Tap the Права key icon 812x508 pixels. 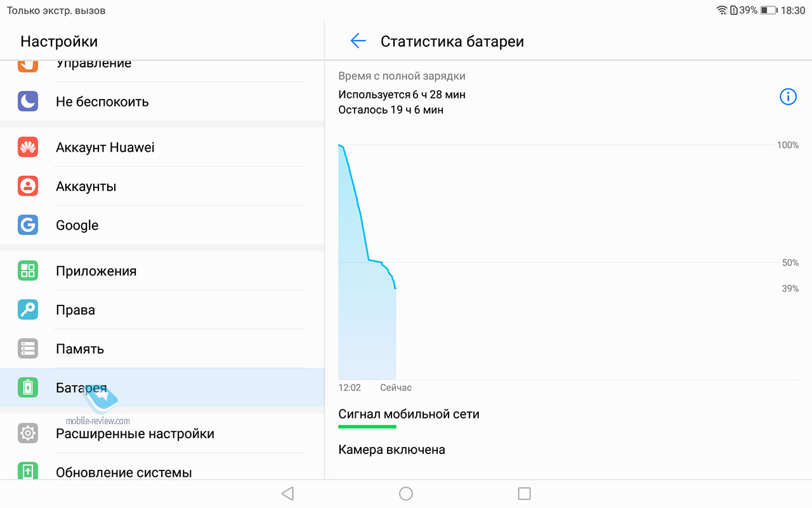pyautogui.click(x=28, y=310)
